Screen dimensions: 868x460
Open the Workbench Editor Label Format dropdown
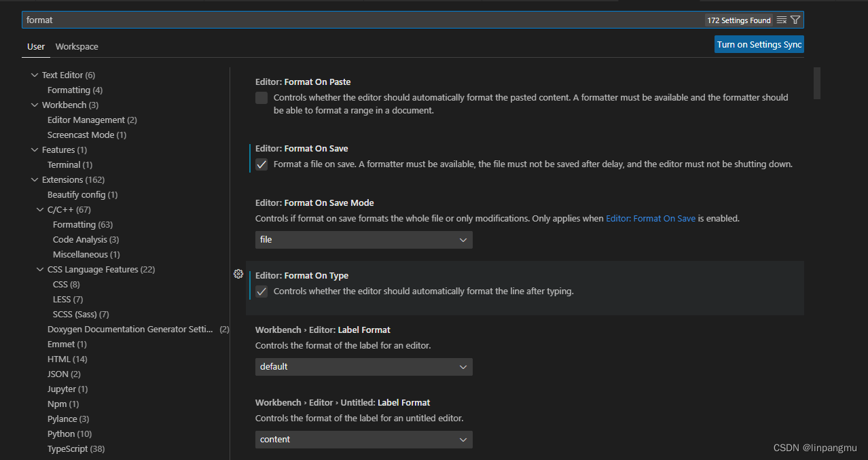(x=363, y=367)
